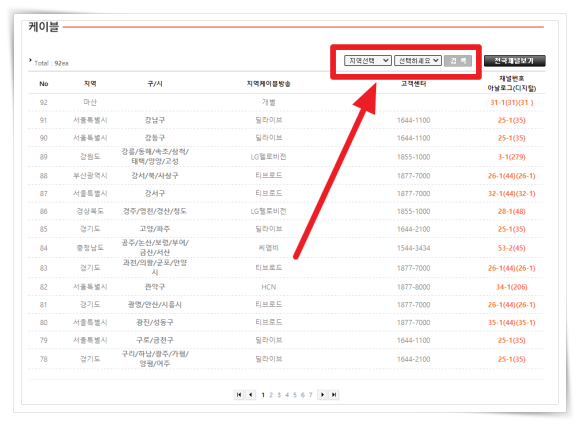
Task: Click the No column header
Action: [44, 84]
